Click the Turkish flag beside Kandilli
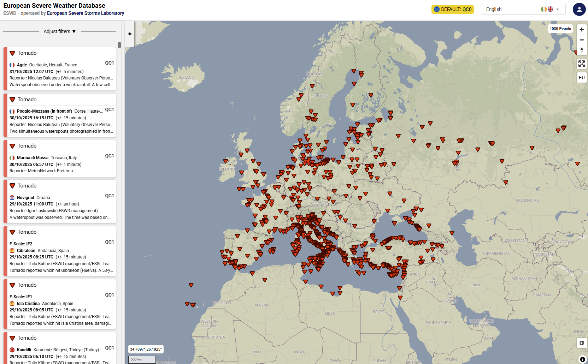588x364 pixels. point(12,350)
